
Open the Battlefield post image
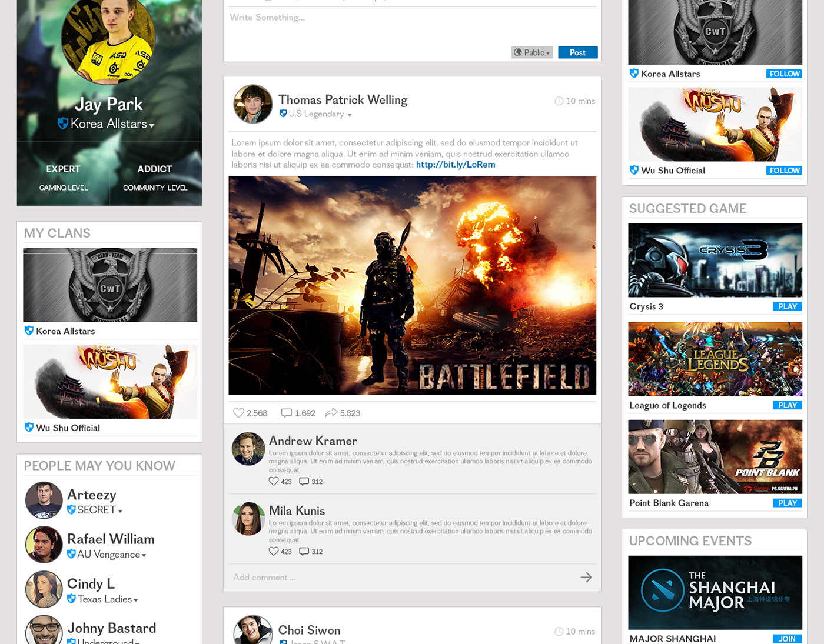tap(413, 286)
